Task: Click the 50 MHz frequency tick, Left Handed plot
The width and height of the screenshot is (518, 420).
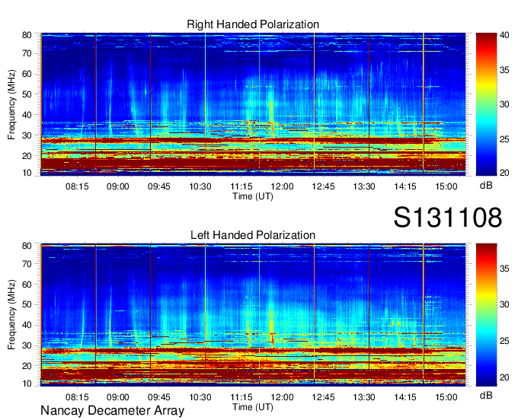Action: (27, 304)
